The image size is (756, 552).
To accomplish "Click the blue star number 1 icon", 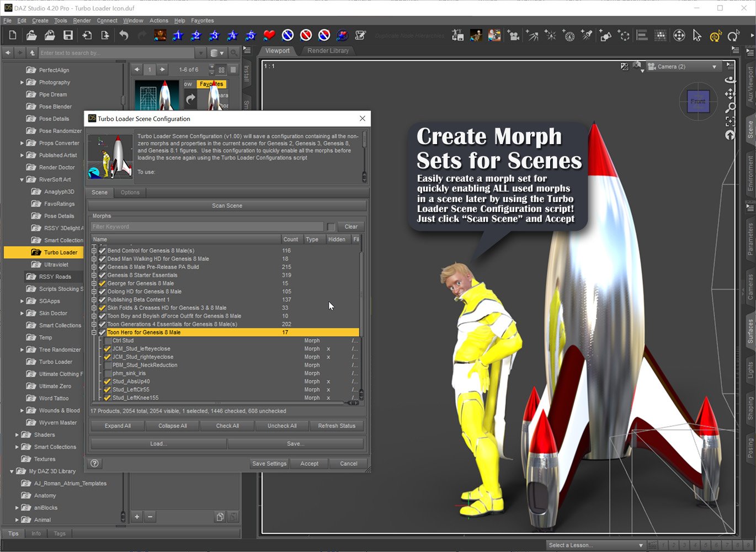I will (178, 36).
